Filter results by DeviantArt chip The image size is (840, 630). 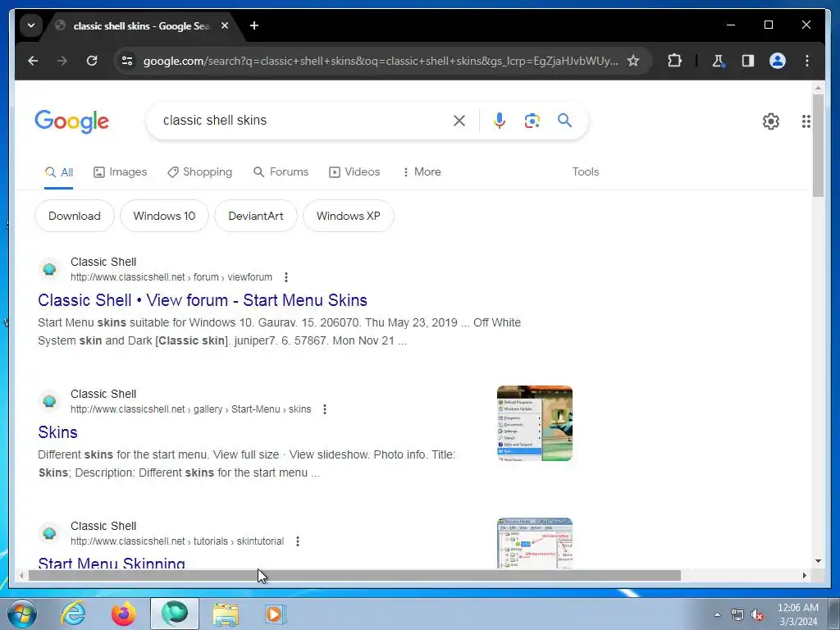[x=256, y=217]
